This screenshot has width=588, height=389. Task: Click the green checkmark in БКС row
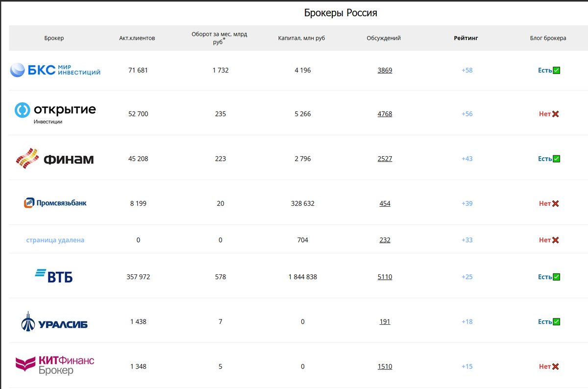556,70
